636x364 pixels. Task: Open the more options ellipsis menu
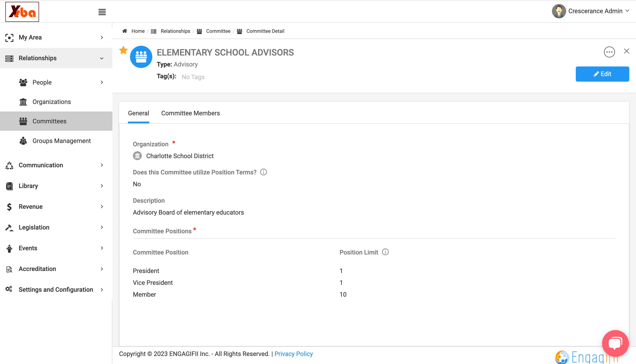pyautogui.click(x=609, y=52)
